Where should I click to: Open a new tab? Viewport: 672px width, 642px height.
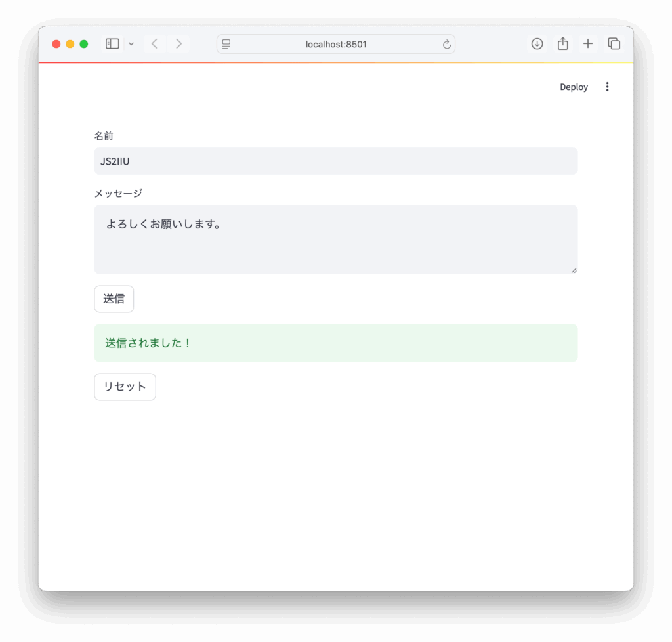pos(588,44)
